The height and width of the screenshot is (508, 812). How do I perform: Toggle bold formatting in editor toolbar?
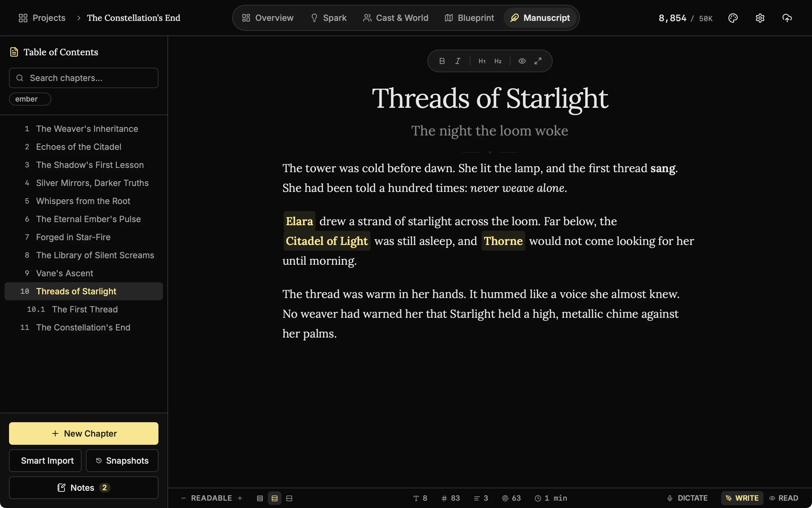pyautogui.click(x=442, y=61)
